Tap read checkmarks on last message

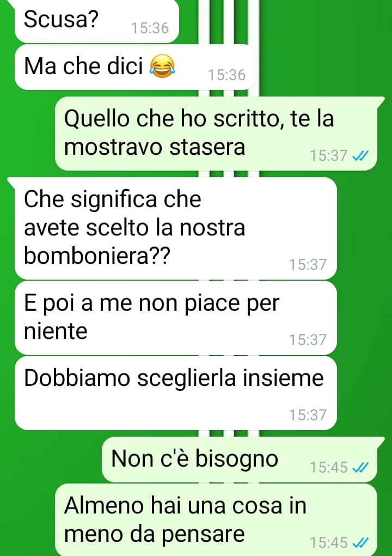coord(360,542)
